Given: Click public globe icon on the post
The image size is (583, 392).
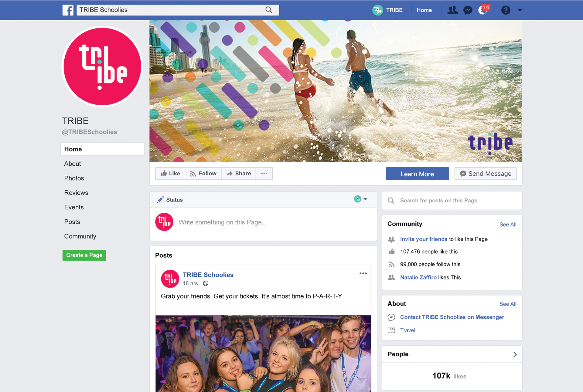Looking at the screenshot, I should click(x=206, y=283).
